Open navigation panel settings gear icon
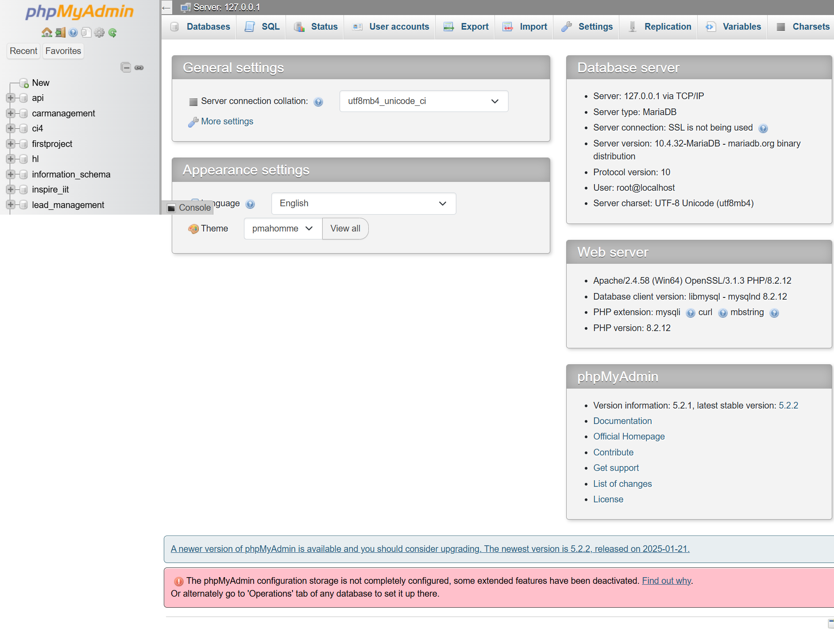The height and width of the screenshot is (644, 834). coord(100,32)
